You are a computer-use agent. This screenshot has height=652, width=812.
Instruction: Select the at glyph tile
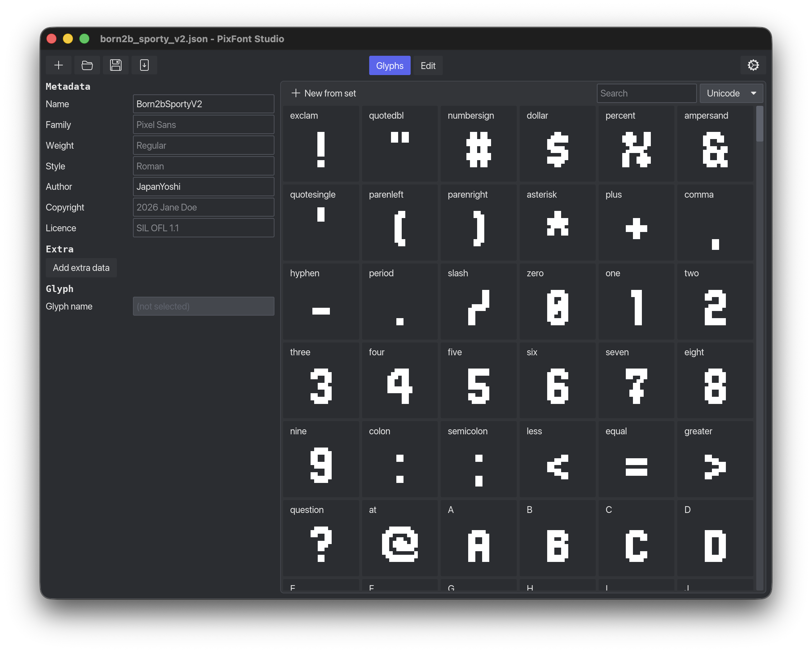[400, 538]
